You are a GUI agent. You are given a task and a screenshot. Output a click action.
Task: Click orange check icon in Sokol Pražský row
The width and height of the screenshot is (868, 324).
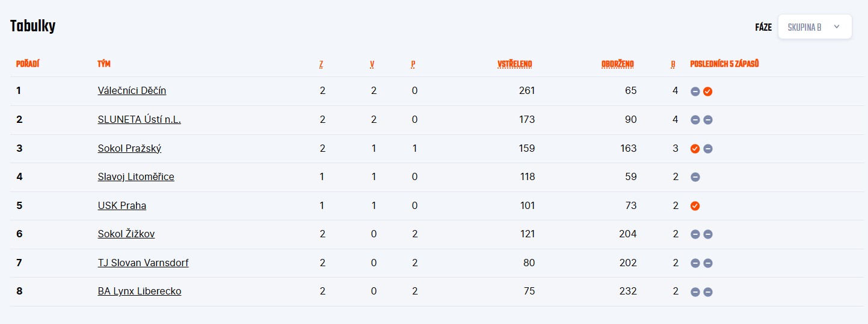pos(695,149)
